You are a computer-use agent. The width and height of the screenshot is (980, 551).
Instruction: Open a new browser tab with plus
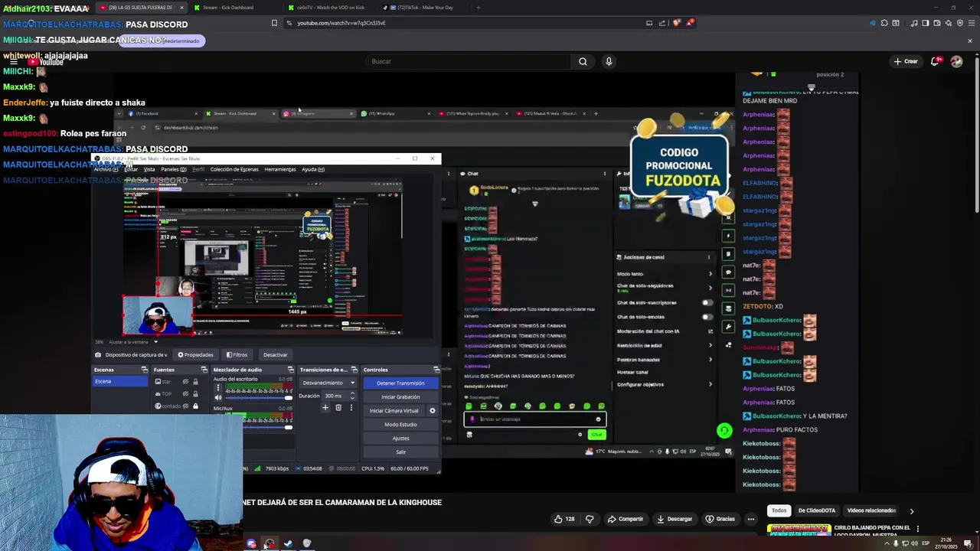coord(479,8)
